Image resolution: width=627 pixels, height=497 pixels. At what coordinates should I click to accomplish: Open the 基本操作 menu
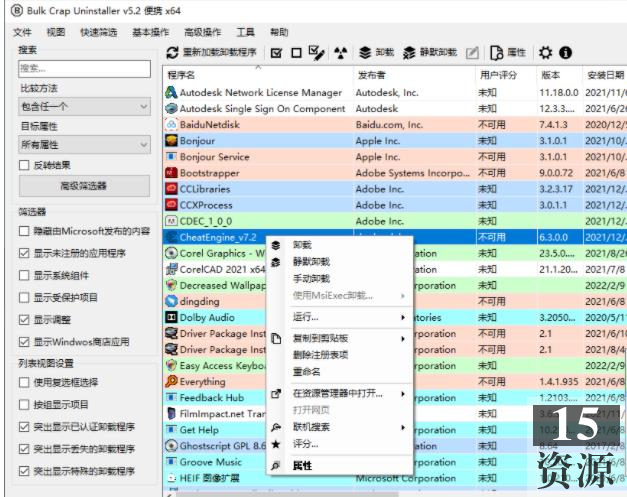click(151, 32)
